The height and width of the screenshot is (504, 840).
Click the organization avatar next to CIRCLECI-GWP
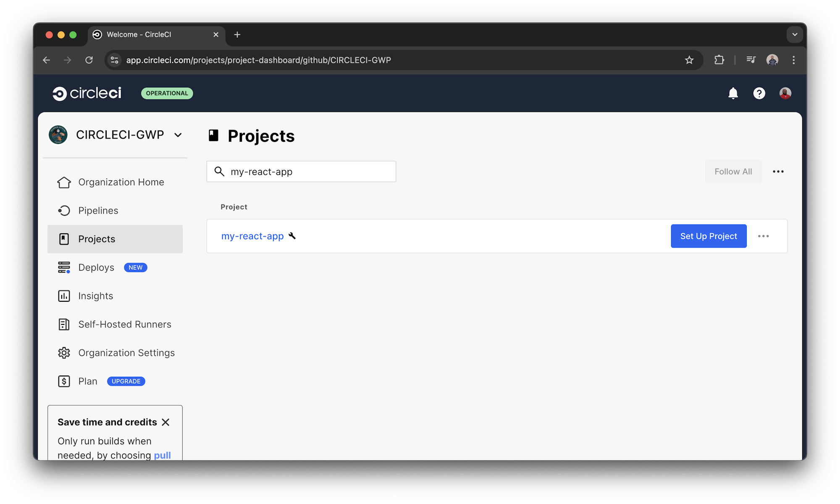click(58, 135)
